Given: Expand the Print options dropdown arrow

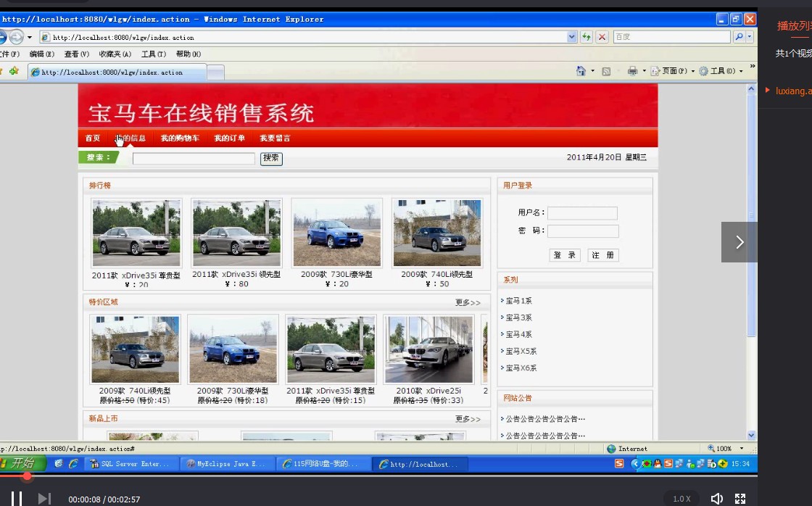Looking at the screenshot, I should pos(645,71).
